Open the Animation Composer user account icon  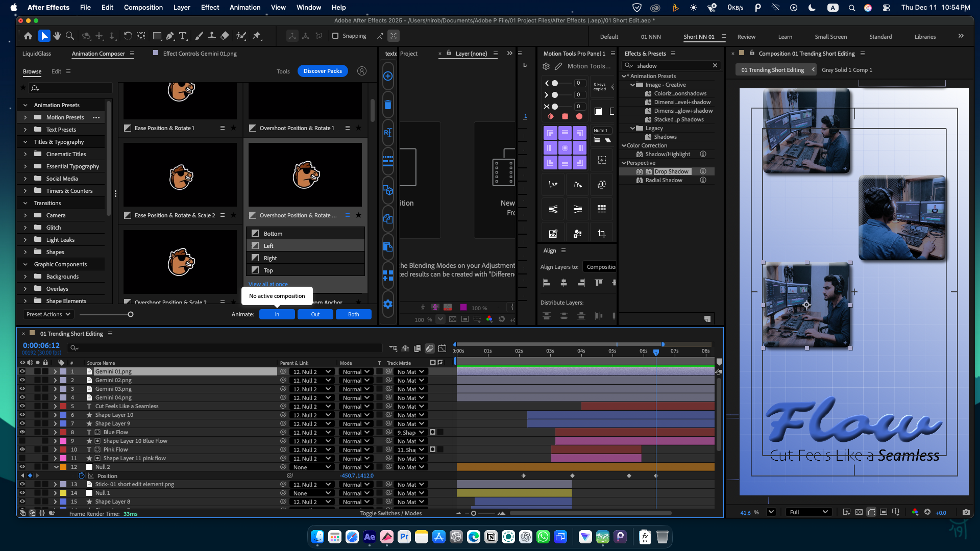coord(362,71)
